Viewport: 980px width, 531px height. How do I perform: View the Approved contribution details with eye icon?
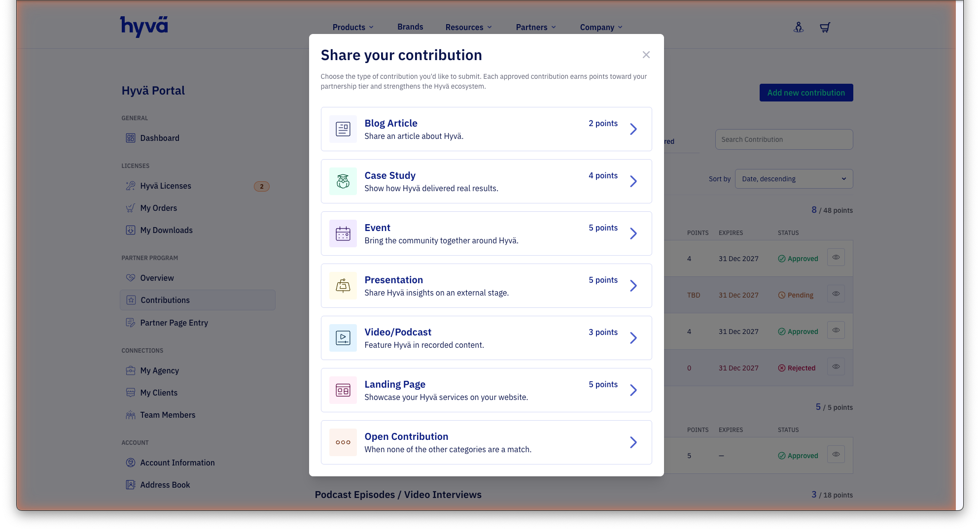(836, 258)
